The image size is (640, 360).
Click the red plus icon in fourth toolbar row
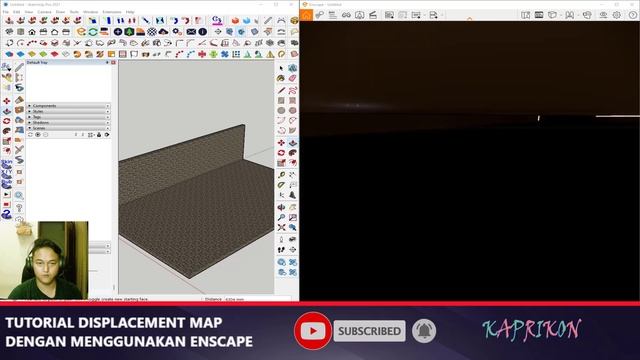[202, 54]
